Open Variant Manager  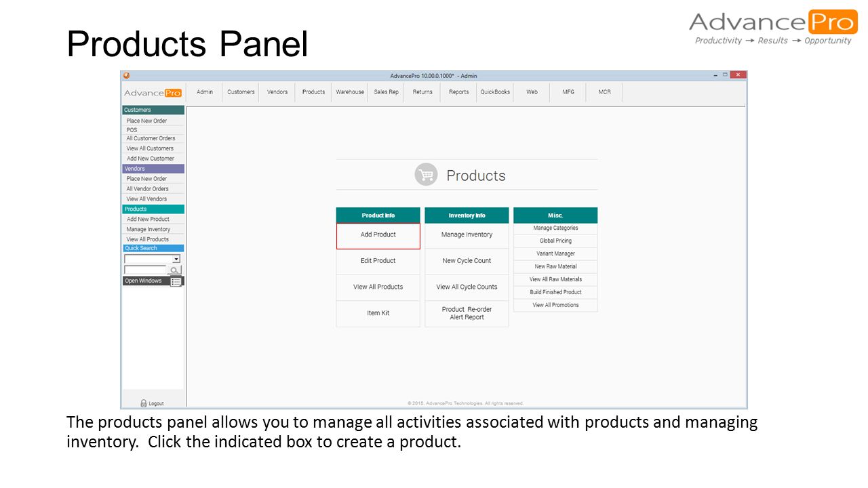coord(555,254)
